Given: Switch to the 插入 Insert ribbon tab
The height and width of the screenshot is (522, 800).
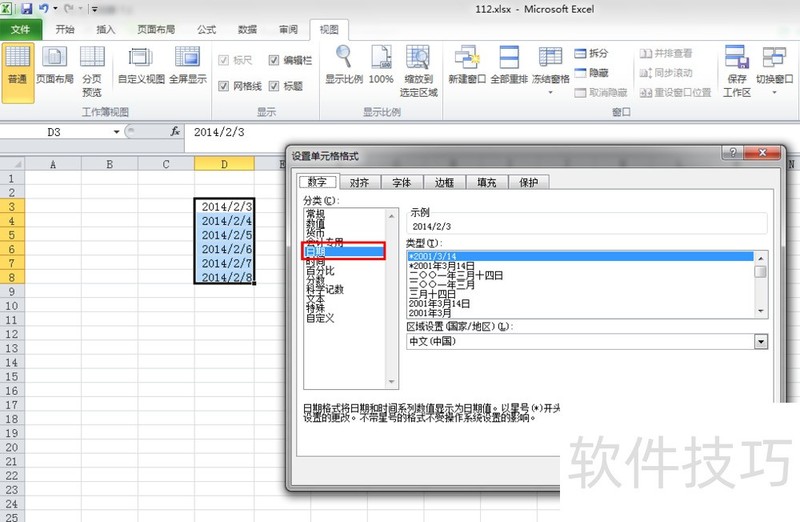Looking at the screenshot, I should [x=106, y=30].
